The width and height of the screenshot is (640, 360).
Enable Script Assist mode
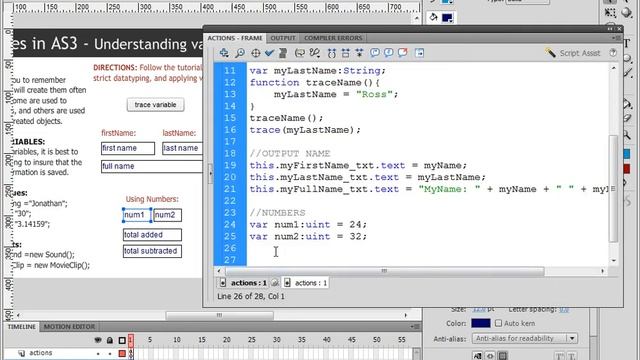tap(573, 53)
